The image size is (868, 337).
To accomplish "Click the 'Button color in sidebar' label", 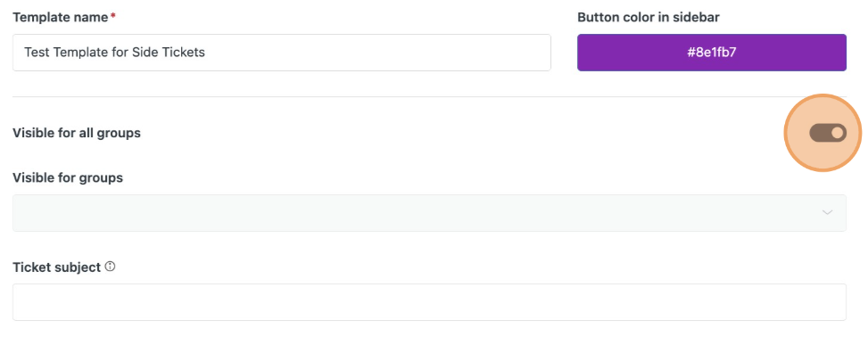I will (x=649, y=17).
